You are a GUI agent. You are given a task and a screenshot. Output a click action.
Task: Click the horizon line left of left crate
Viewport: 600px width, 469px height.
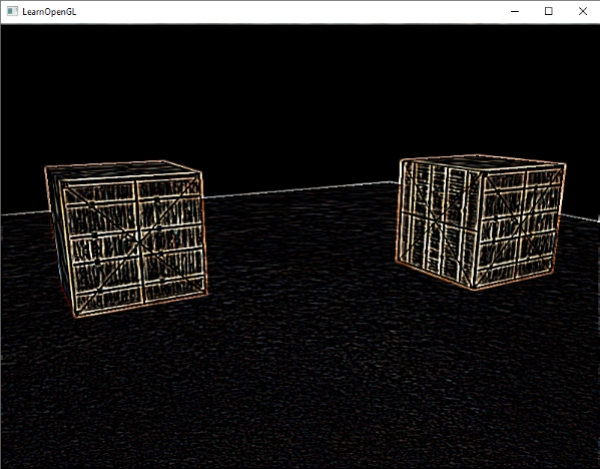tap(22, 213)
